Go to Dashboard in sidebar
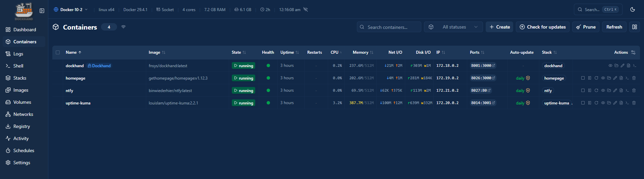Image resolution: width=644 pixels, height=179 pixels. click(x=24, y=30)
